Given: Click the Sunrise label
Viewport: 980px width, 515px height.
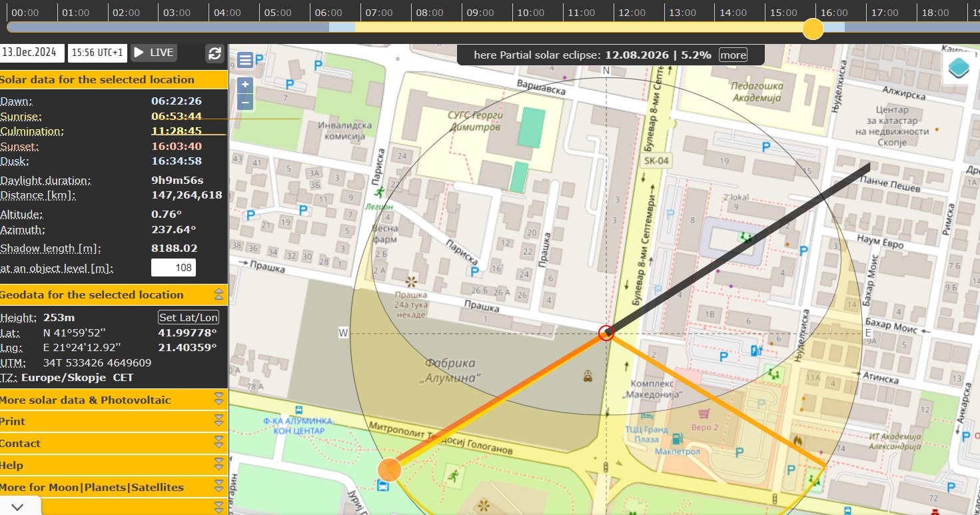Looking at the screenshot, I should pyautogui.click(x=21, y=117).
